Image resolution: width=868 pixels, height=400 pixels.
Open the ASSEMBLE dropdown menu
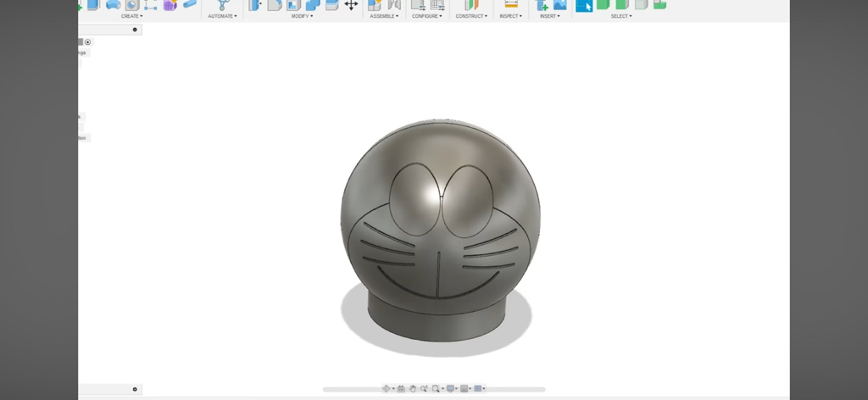(x=384, y=16)
